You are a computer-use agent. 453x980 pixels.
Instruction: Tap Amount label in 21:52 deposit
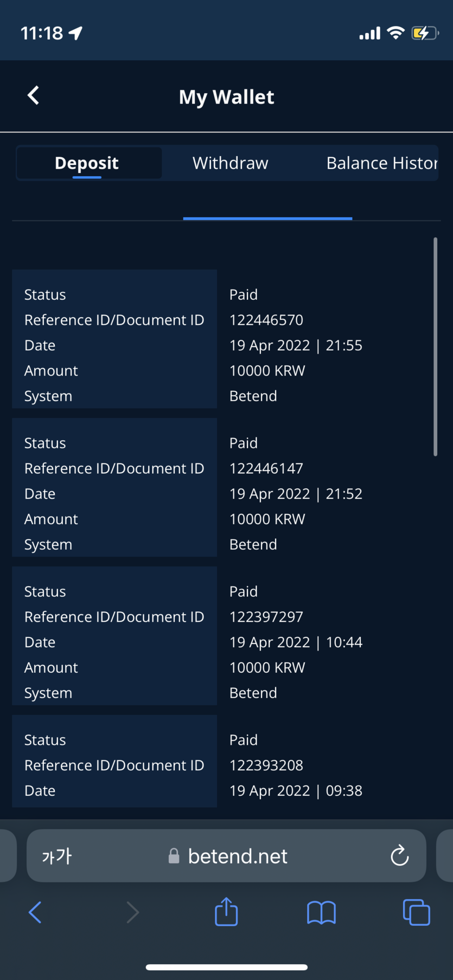point(51,519)
